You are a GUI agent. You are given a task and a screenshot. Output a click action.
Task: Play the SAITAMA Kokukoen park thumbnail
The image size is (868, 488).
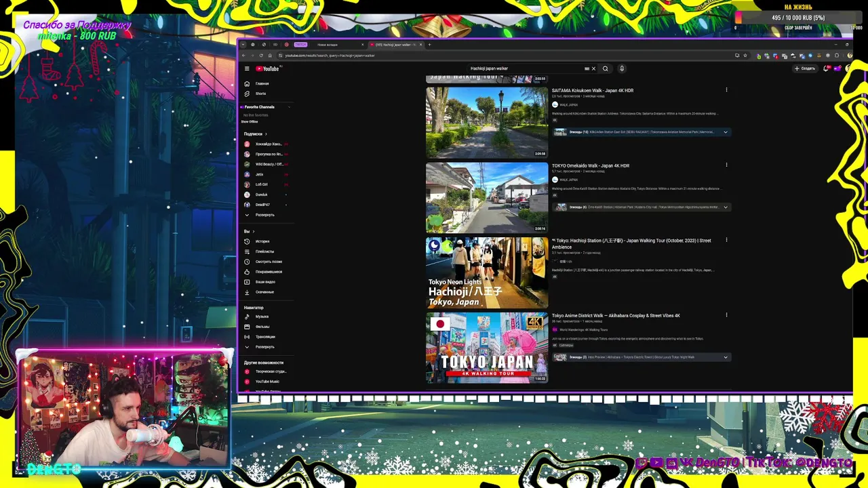coord(487,122)
